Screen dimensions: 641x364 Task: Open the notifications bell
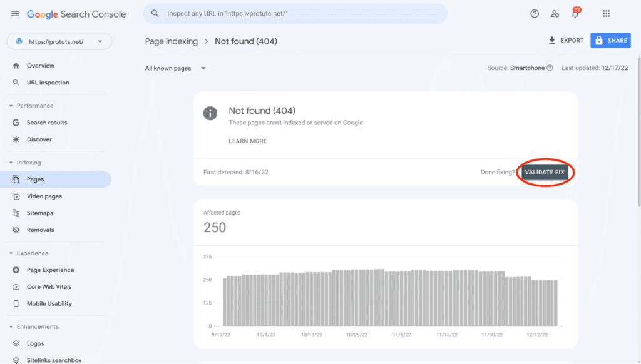[575, 14]
